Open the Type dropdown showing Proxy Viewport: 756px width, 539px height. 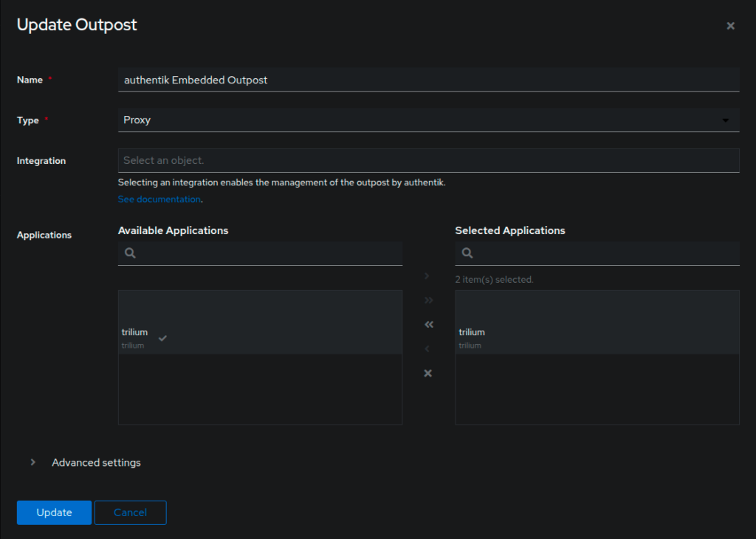click(x=429, y=120)
